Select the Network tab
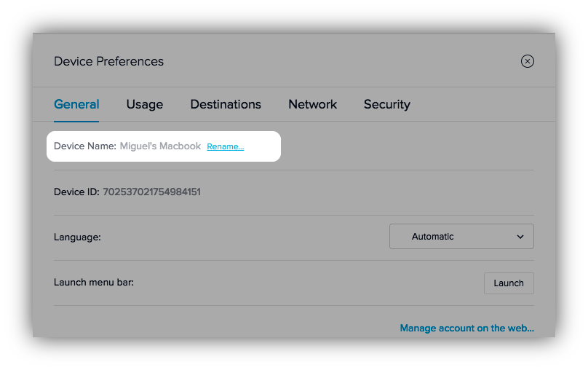Screen dimensions: 588x370 [x=312, y=104]
